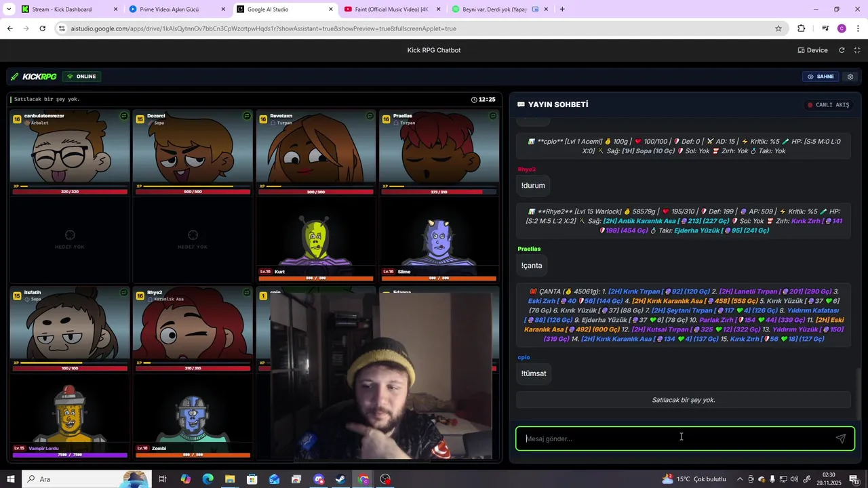This screenshot has height=488, width=868.
Task: Toggle the CANLI AKIŞ live feed indicator
Action: (827, 105)
